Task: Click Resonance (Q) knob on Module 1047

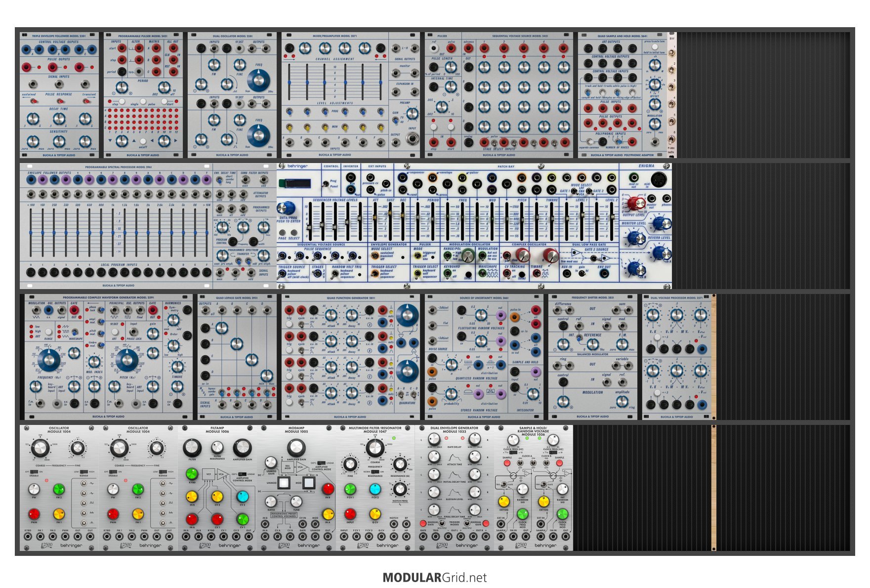Action: [x=400, y=465]
